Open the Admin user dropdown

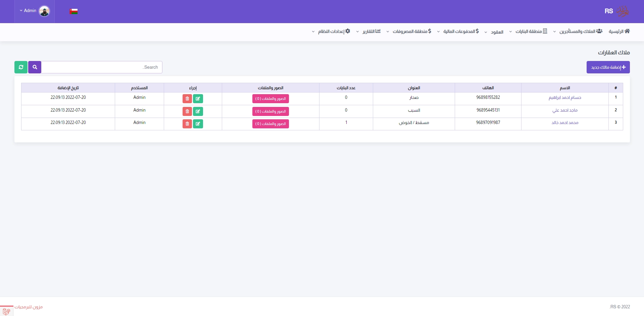pyautogui.click(x=34, y=11)
